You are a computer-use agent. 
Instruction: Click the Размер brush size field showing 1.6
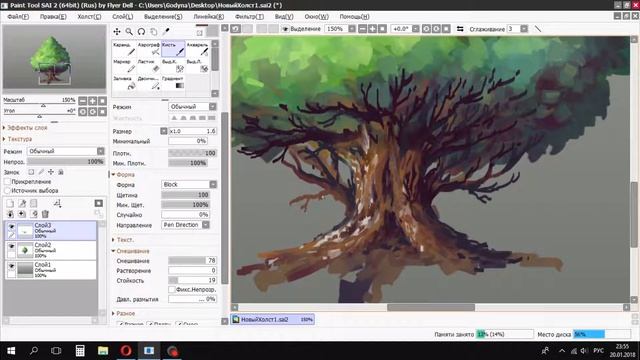[x=192, y=131]
